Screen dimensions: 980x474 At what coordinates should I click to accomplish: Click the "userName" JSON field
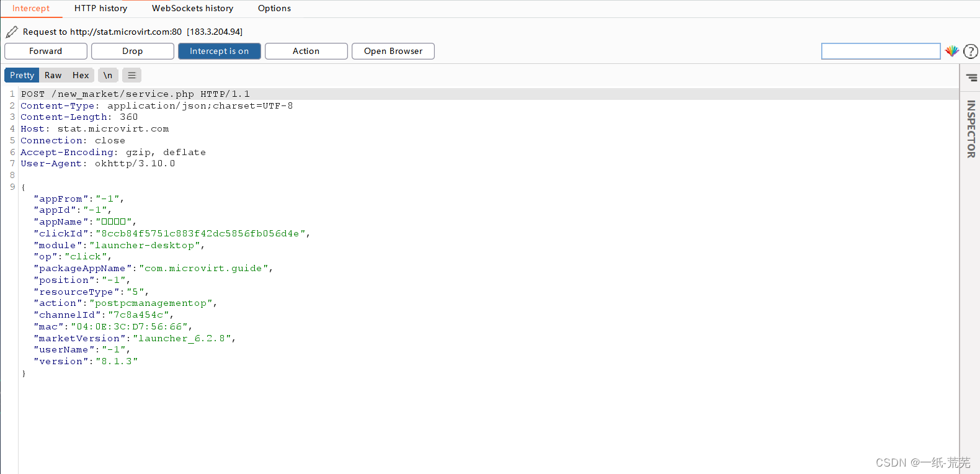[82, 350]
